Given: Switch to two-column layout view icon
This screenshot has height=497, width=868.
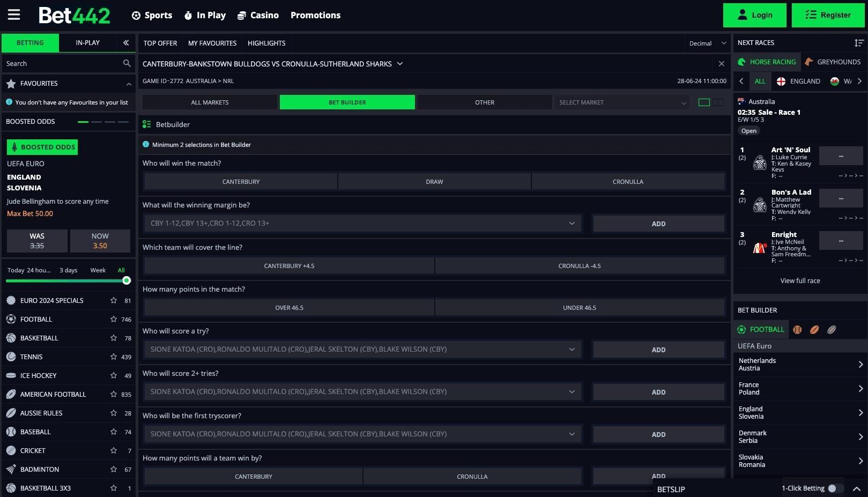Looking at the screenshot, I should tap(718, 102).
